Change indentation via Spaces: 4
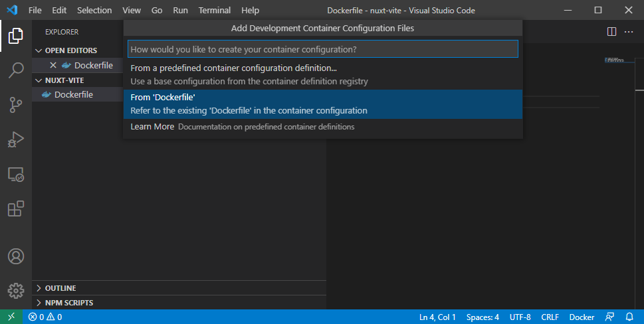This screenshot has height=324, width=644. 483,317
